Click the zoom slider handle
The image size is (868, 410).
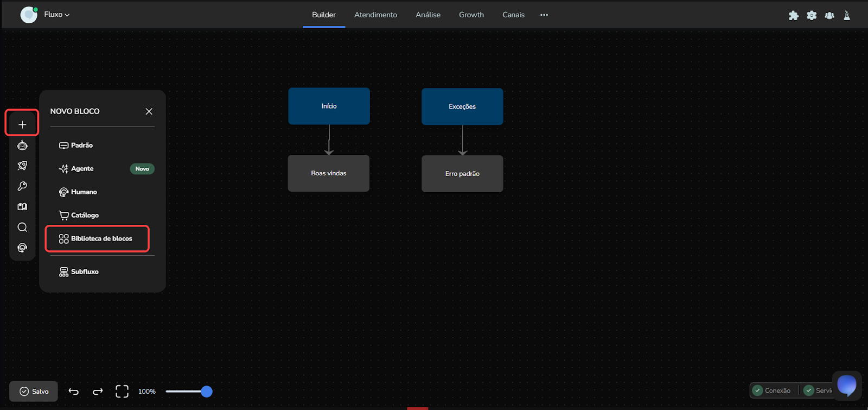206,392
